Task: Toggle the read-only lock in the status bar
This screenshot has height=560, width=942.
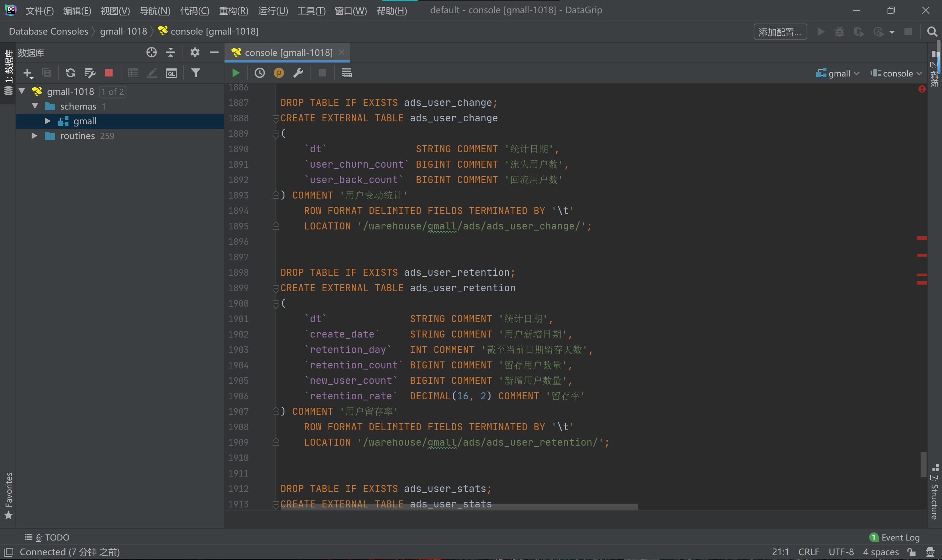Action: 911,552
